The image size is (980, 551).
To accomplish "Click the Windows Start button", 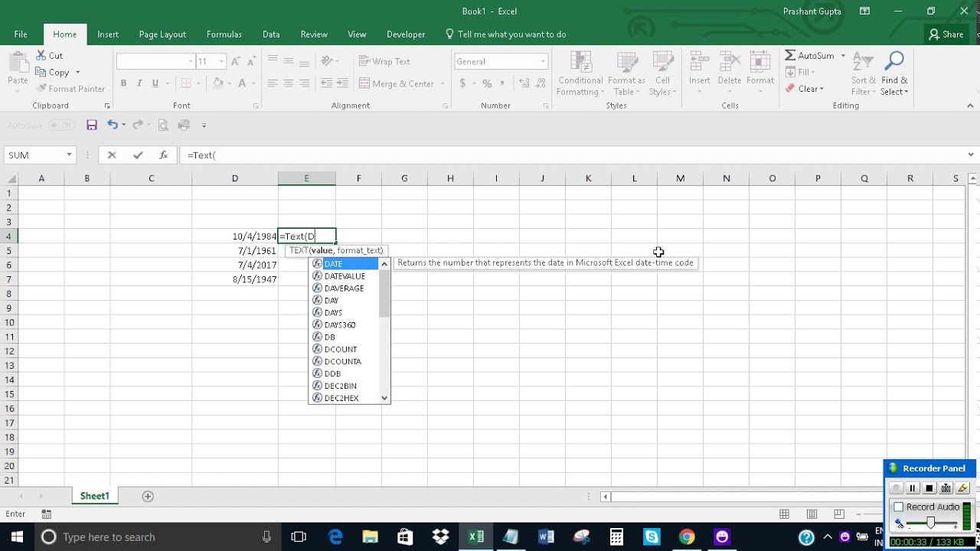I will pos(17,536).
